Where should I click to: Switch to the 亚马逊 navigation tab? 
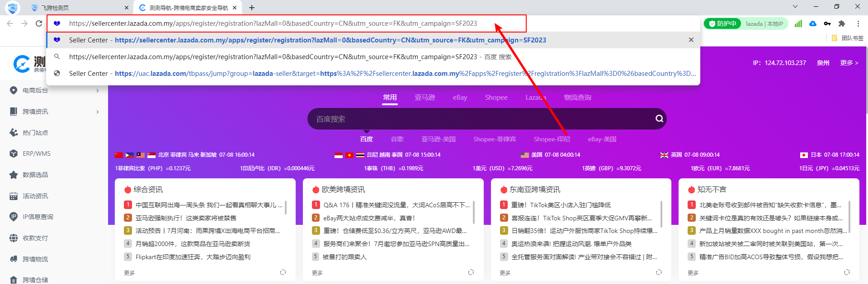click(x=425, y=98)
